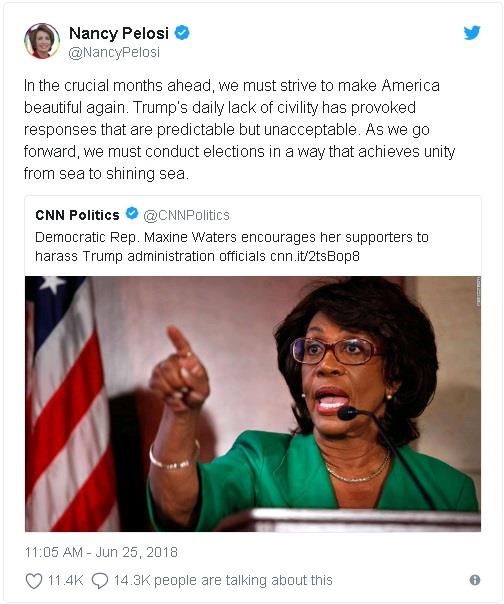Click the quoted CNN tweet text

[232, 247]
